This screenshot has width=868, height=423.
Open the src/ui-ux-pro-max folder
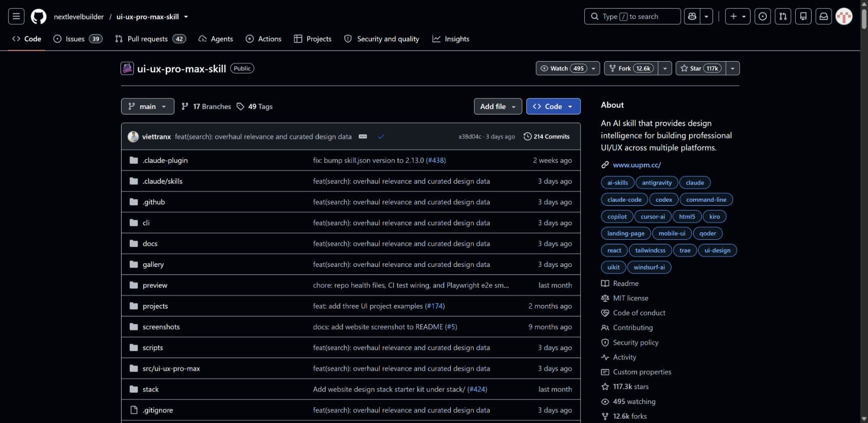coord(171,369)
